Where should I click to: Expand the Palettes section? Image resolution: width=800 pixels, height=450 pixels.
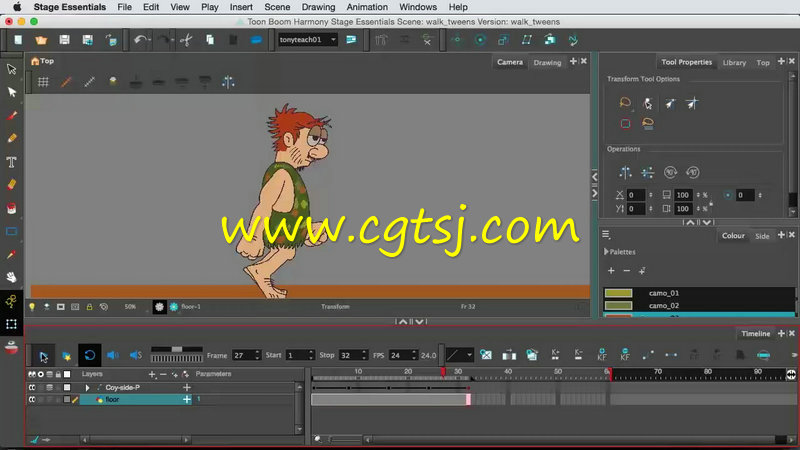[x=606, y=252]
